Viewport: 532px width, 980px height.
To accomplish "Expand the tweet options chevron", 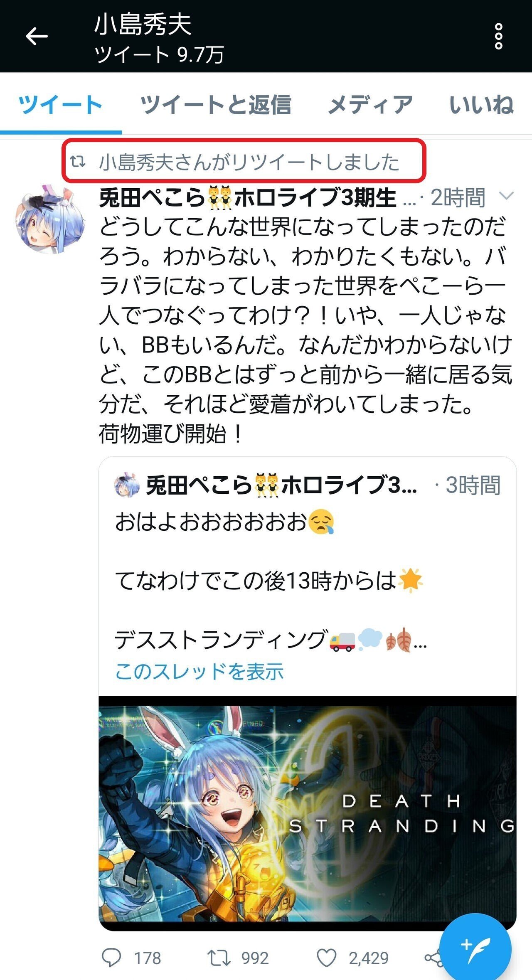I will [x=506, y=196].
